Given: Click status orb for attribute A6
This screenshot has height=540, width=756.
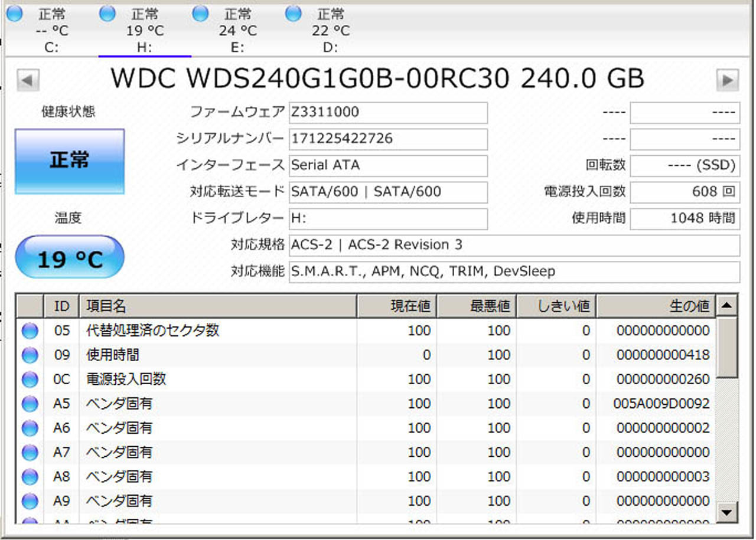Looking at the screenshot, I should pyautogui.click(x=30, y=428).
